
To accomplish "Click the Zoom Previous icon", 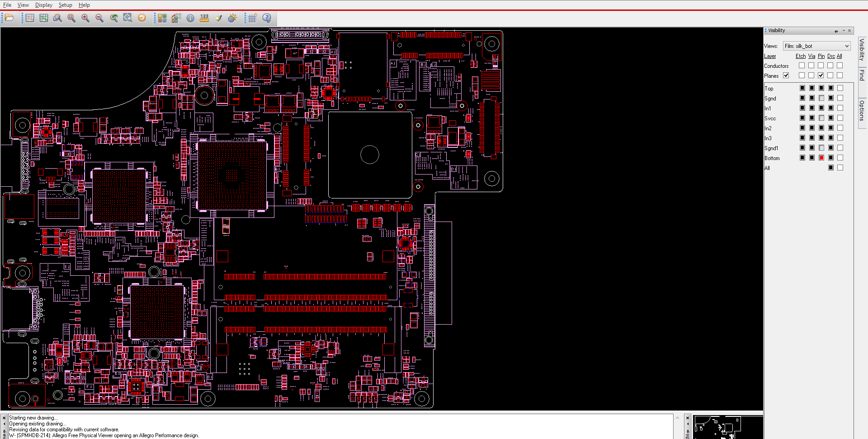I will 114,18.
